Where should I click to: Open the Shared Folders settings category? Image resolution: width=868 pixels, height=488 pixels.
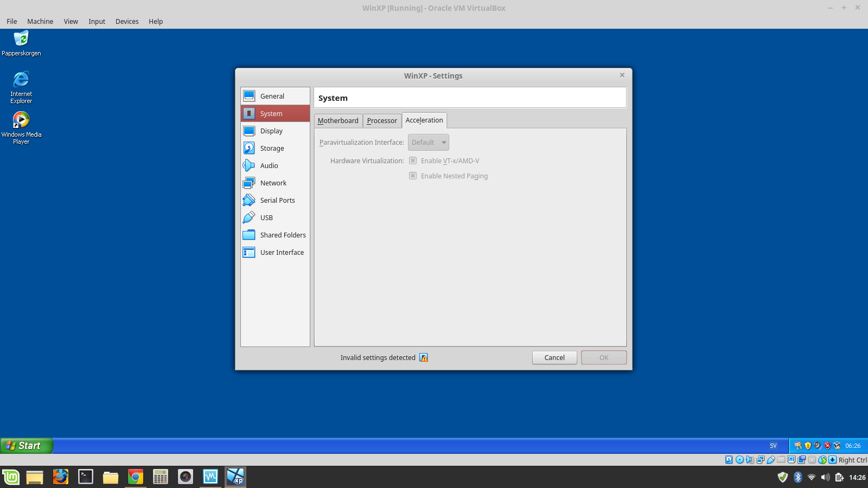[x=275, y=235]
